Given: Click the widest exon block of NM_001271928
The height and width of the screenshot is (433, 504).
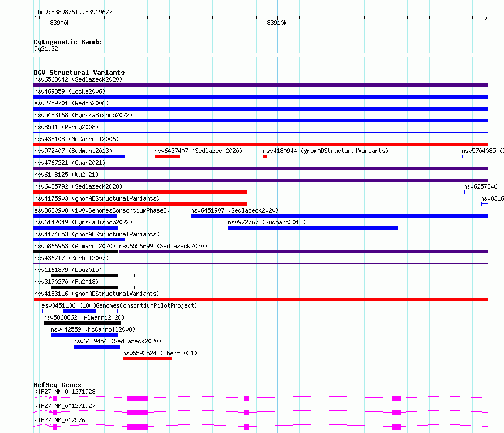Looking at the screenshot, I should click(138, 398).
